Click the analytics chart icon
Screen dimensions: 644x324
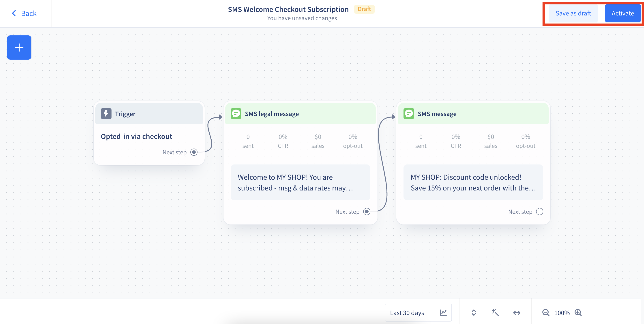(x=443, y=313)
